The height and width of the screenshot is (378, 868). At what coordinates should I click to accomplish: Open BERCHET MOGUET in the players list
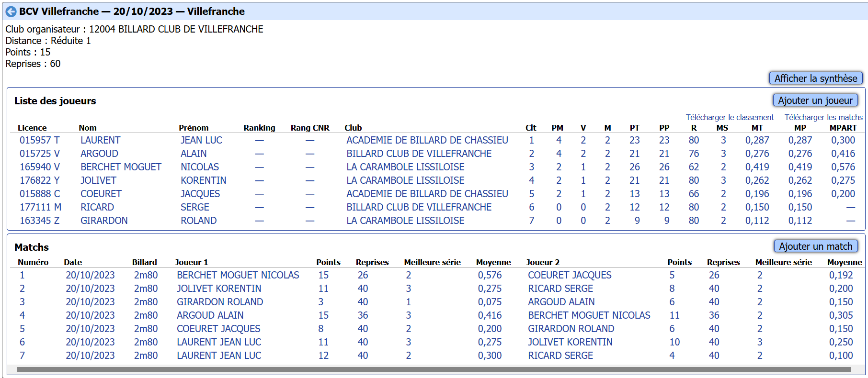[121, 167]
